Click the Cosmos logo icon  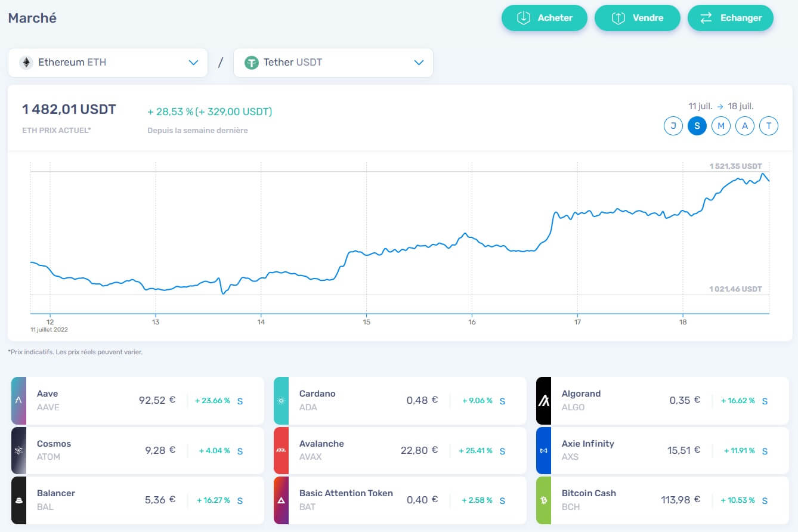[18, 450]
